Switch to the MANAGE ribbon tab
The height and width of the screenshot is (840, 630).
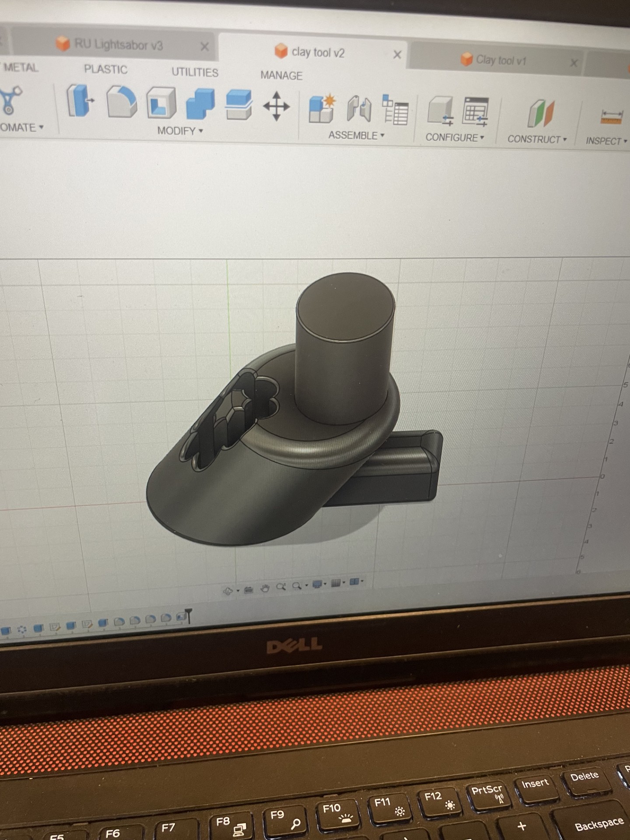click(281, 75)
